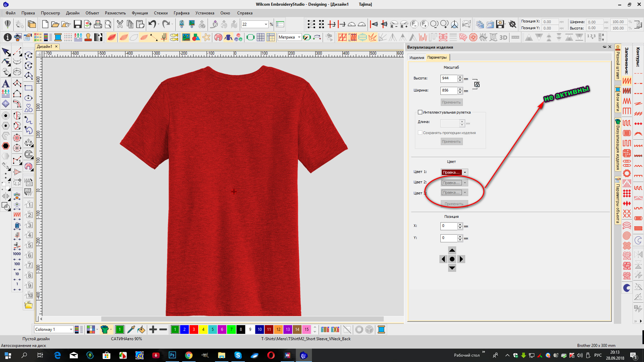Click the Design Information 'i' icon
This screenshot has height=362, width=644.
pyautogui.click(x=7, y=37)
